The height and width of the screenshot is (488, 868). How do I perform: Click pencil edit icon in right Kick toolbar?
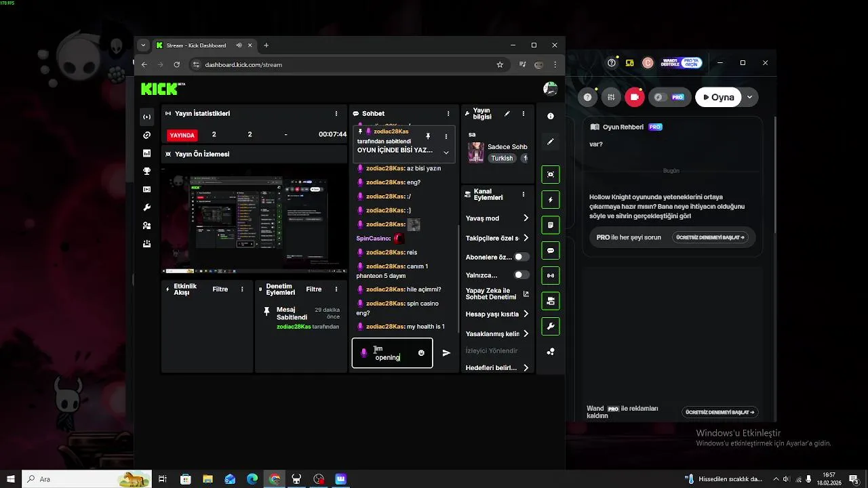point(551,142)
